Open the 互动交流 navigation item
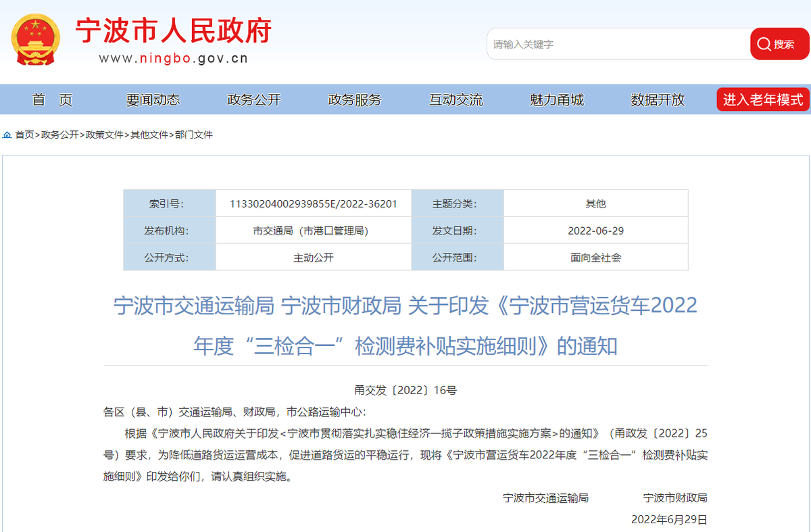 coord(456,100)
